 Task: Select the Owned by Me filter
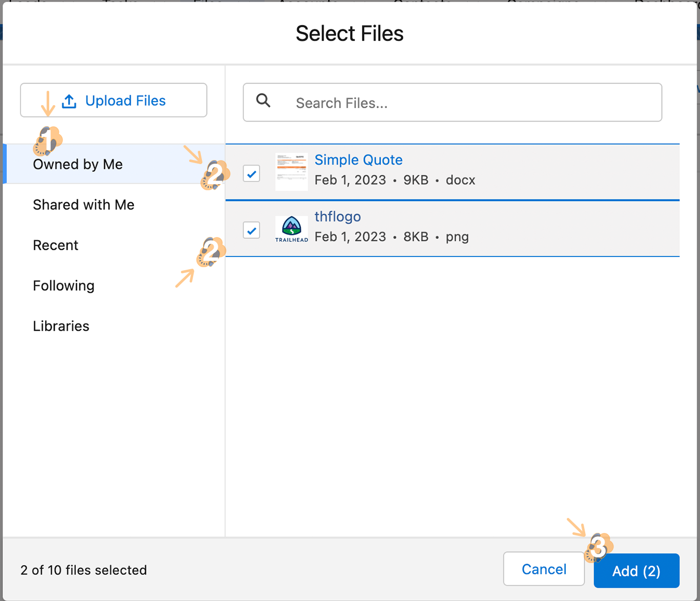coord(78,164)
